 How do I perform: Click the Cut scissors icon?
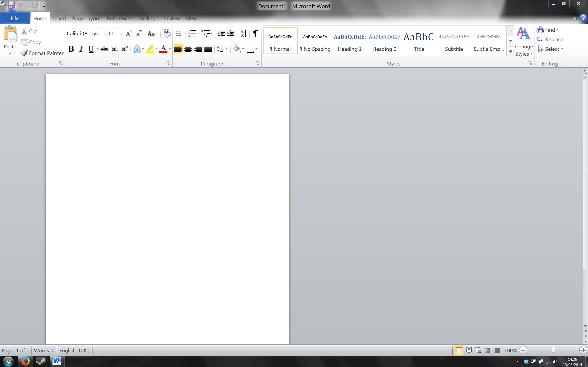click(x=24, y=31)
